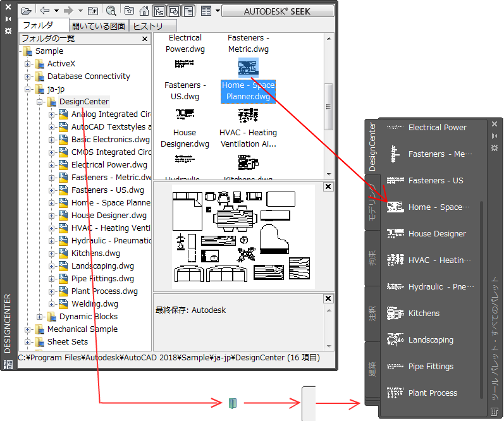
Task: Expand the Database Connectivity folder
Action: 27,77
